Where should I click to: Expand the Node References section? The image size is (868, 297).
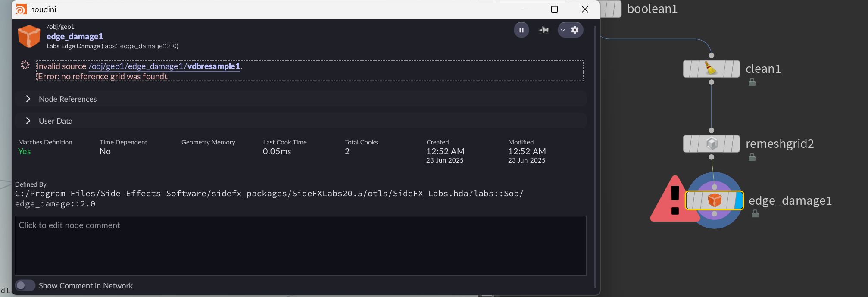pos(300,99)
